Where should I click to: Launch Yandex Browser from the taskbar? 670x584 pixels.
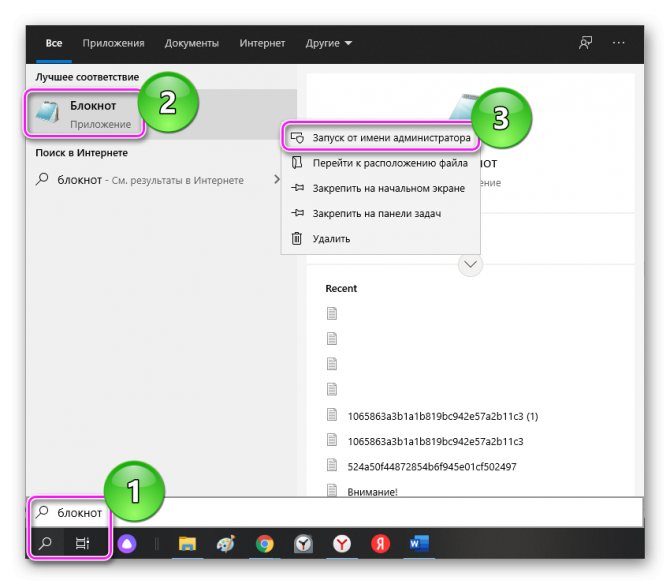[x=342, y=544]
